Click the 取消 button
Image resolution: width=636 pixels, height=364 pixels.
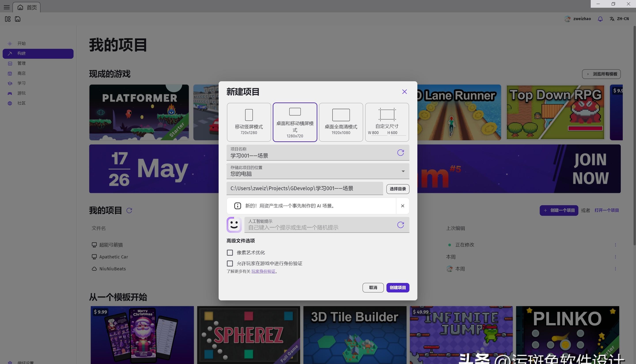[373, 288]
